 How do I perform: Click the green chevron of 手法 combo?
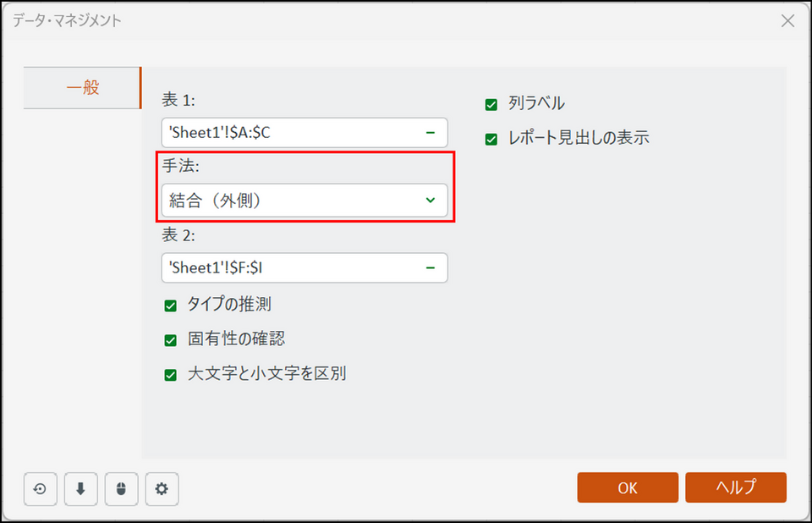coord(431,200)
